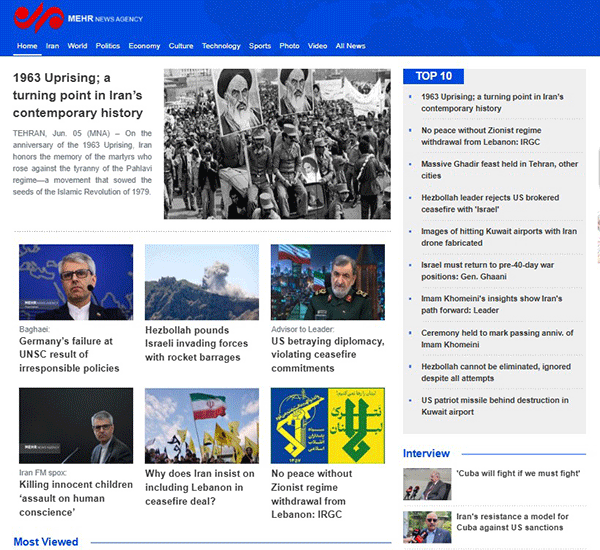
Task: Click the 'Baghaei:' label above the headline
Action: tap(34, 329)
